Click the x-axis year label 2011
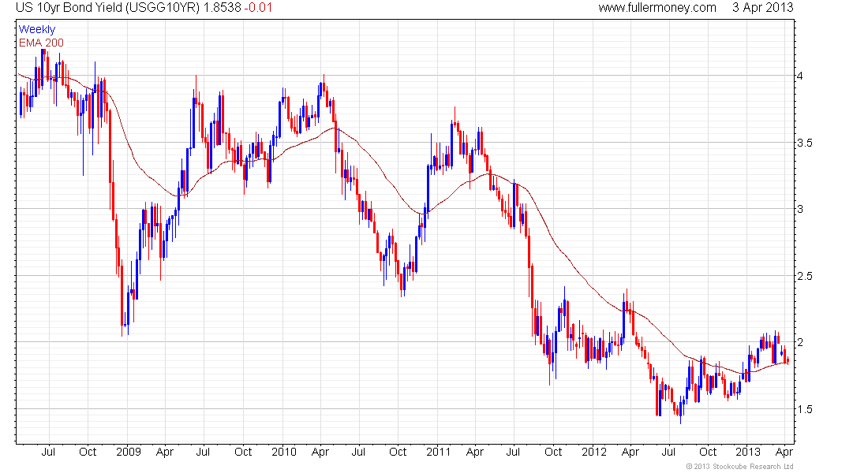 coord(439,452)
